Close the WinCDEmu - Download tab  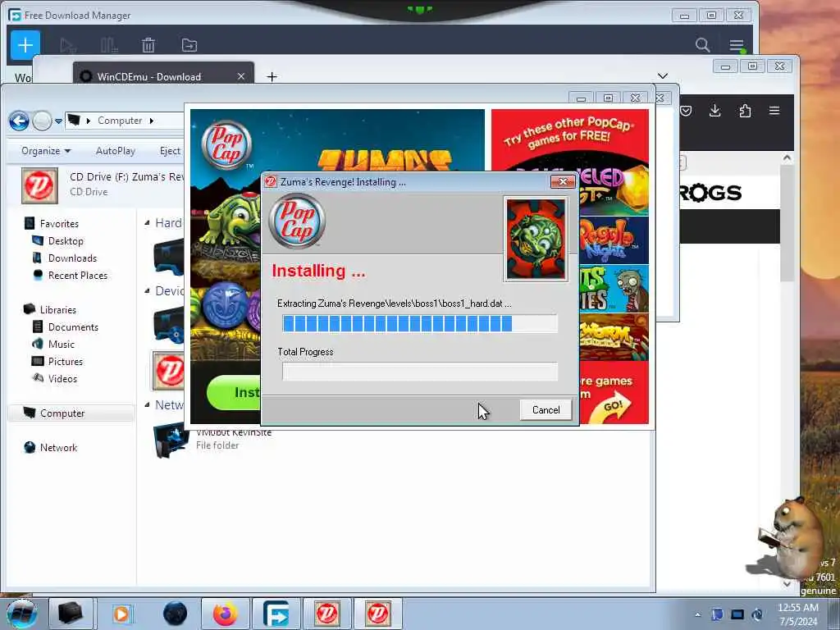pos(241,76)
